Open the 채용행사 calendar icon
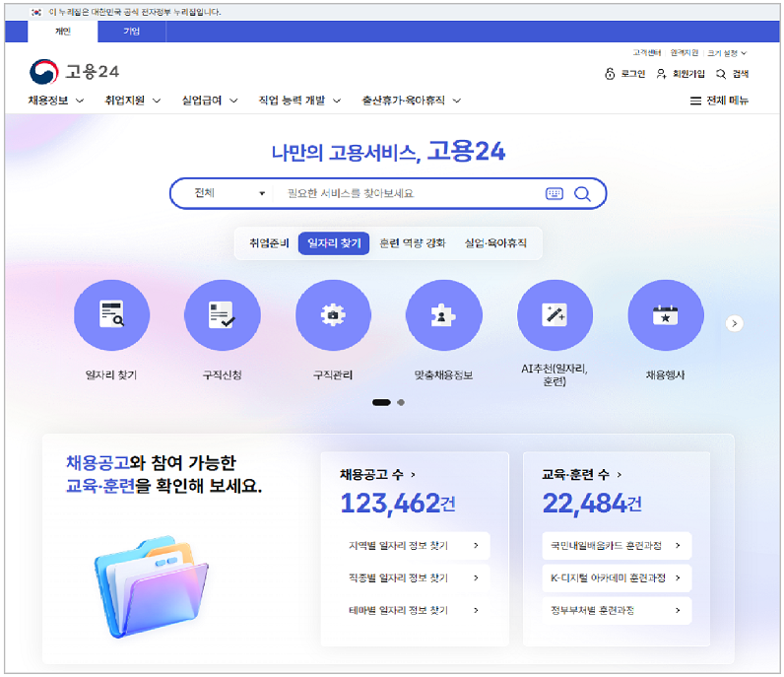This screenshot has height=677, width=784. [x=666, y=315]
